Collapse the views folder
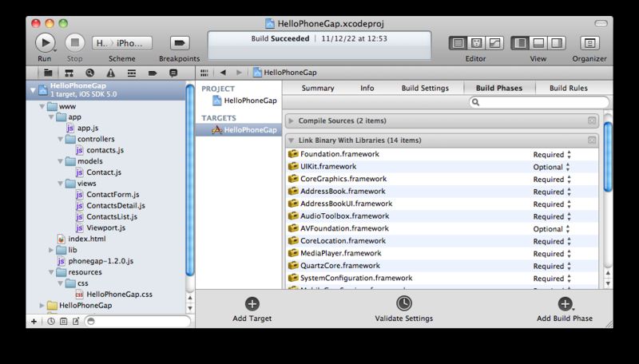639x364 pixels. coord(61,184)
